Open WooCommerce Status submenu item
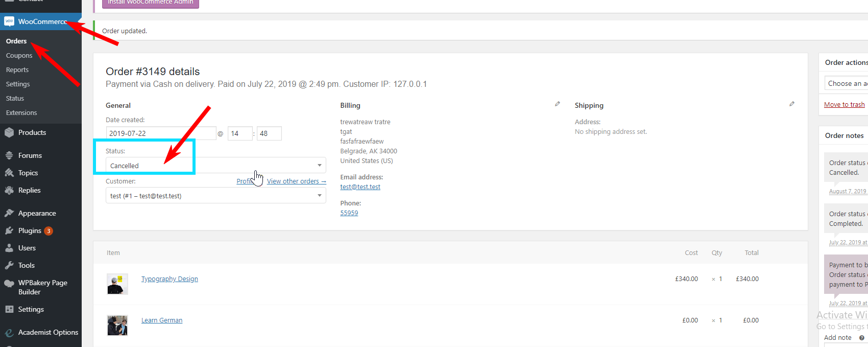 15,98
